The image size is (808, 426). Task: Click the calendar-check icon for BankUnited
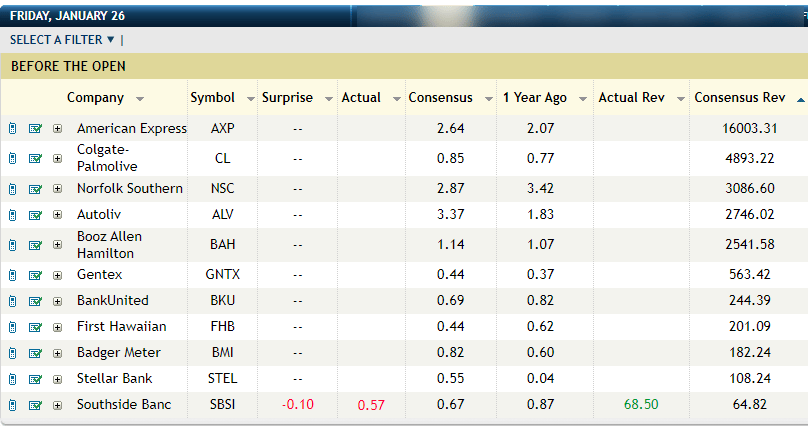coord(35,301)
